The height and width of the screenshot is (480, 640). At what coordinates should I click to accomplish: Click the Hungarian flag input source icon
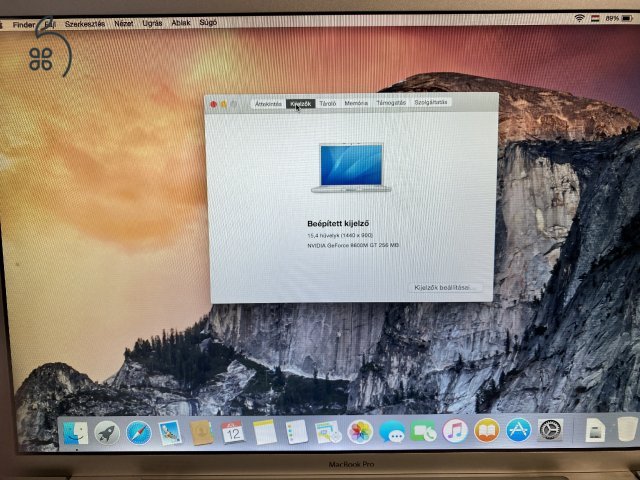point(595,18)
